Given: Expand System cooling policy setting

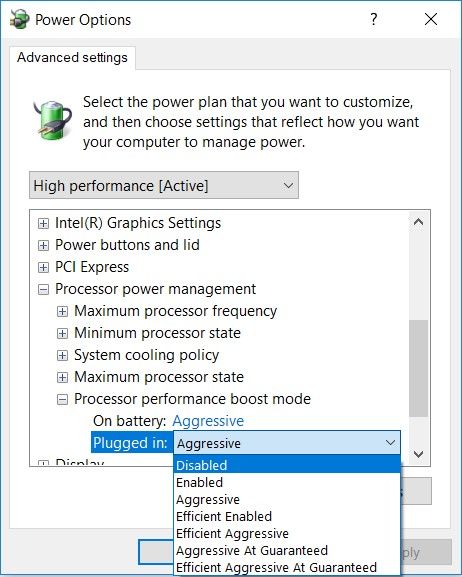Looking at the screenshot, I should point(63,356).
